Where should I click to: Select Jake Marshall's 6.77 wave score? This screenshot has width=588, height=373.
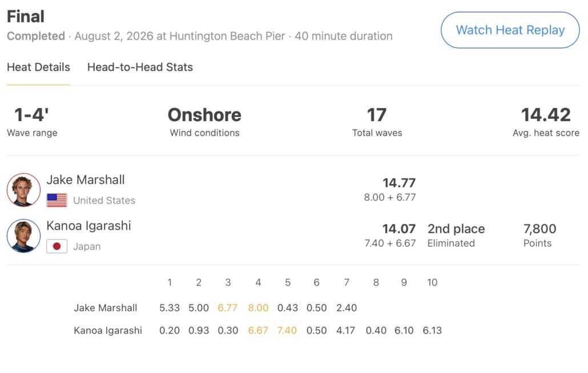click(x=228, y=308)
